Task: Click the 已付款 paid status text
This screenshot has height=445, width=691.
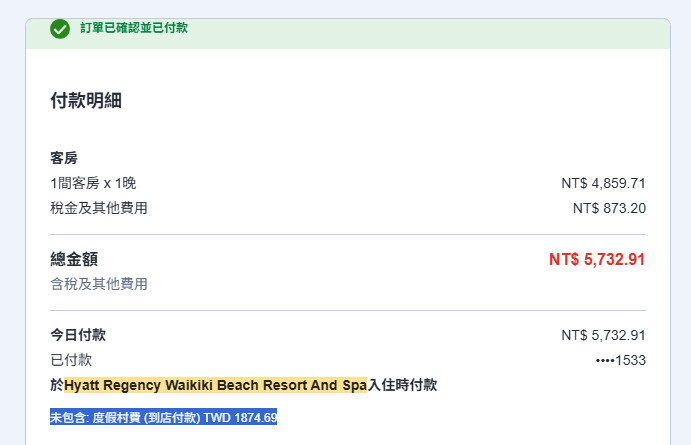Action: [71, 360]
